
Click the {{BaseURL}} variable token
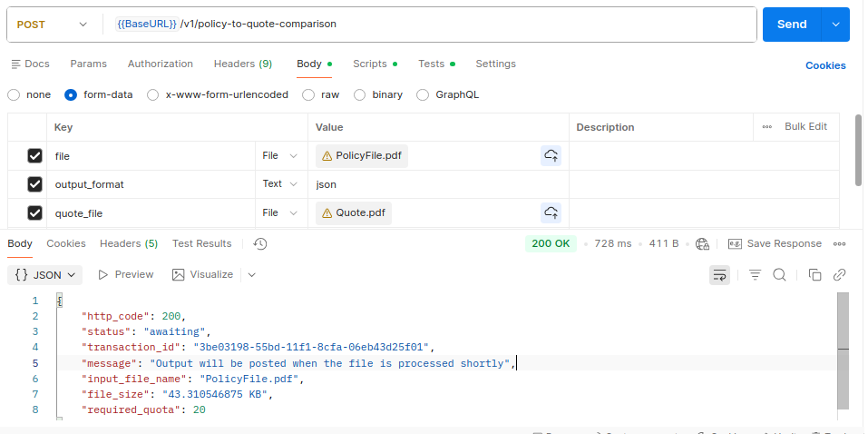[x=147, y=25]
